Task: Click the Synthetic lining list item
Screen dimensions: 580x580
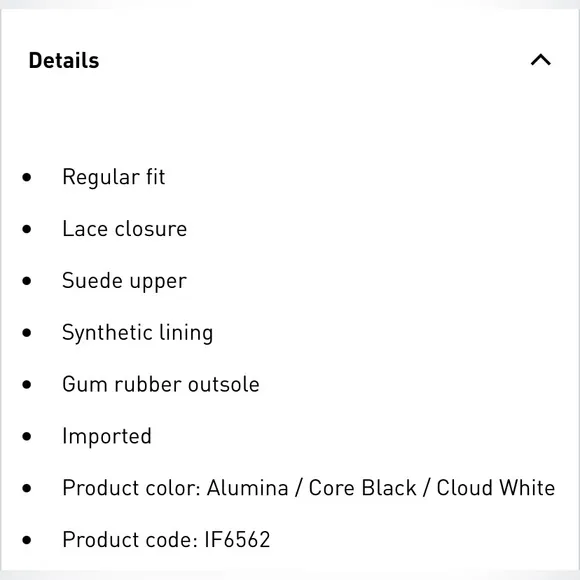Action: point(138,333)
